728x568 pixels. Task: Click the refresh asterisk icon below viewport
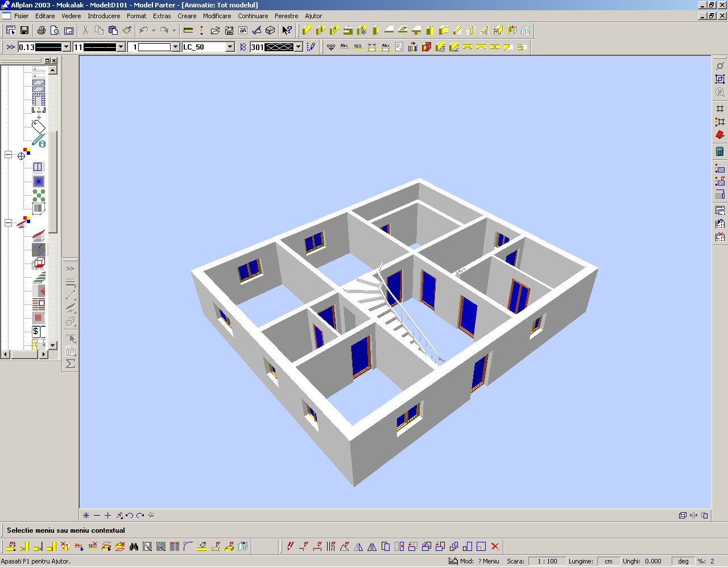point(86,516)
